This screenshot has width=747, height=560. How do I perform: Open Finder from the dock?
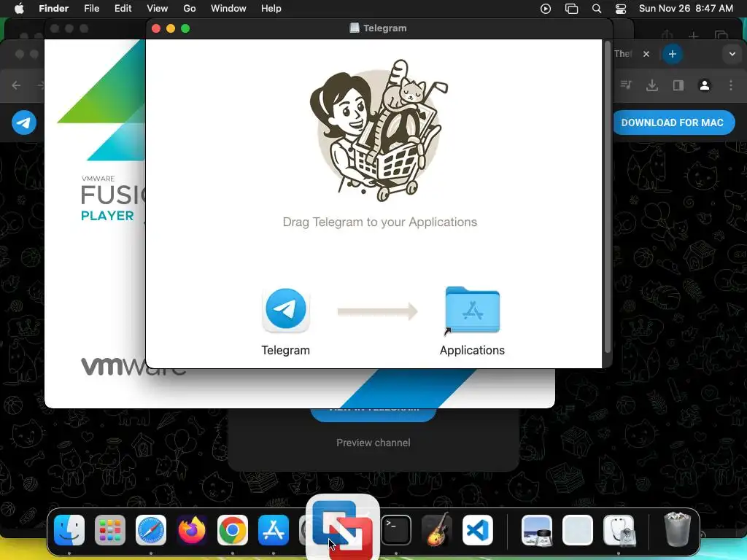coord(69,530)
